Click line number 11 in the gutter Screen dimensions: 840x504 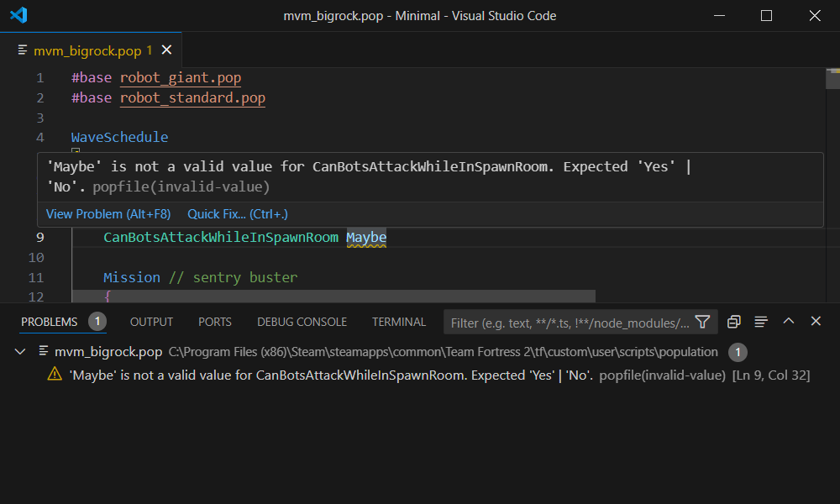click(36, 277)
